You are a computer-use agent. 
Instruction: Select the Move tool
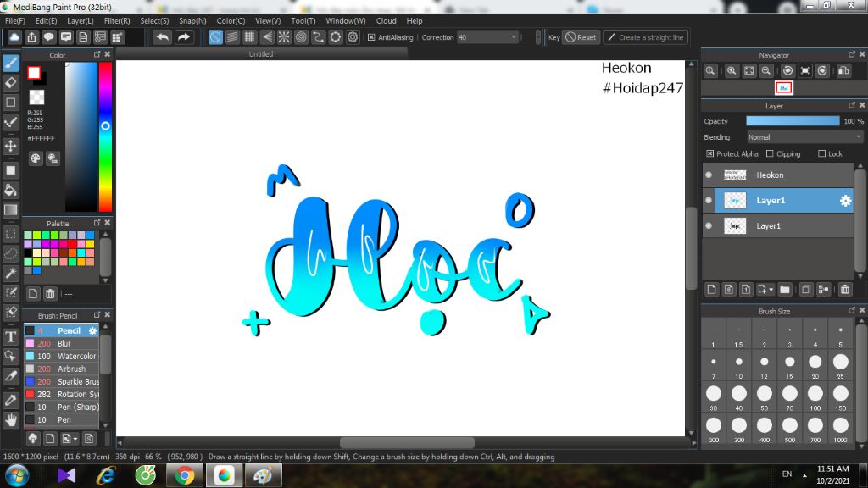coord(10,146)
